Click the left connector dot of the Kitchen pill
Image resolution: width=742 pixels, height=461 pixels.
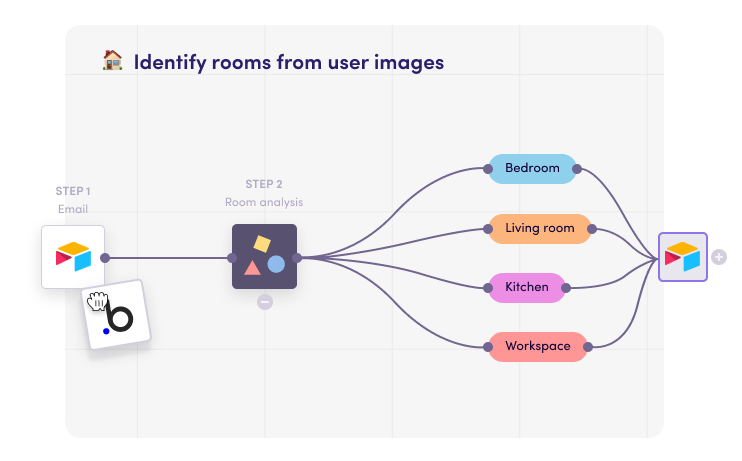tap(488, 288)
